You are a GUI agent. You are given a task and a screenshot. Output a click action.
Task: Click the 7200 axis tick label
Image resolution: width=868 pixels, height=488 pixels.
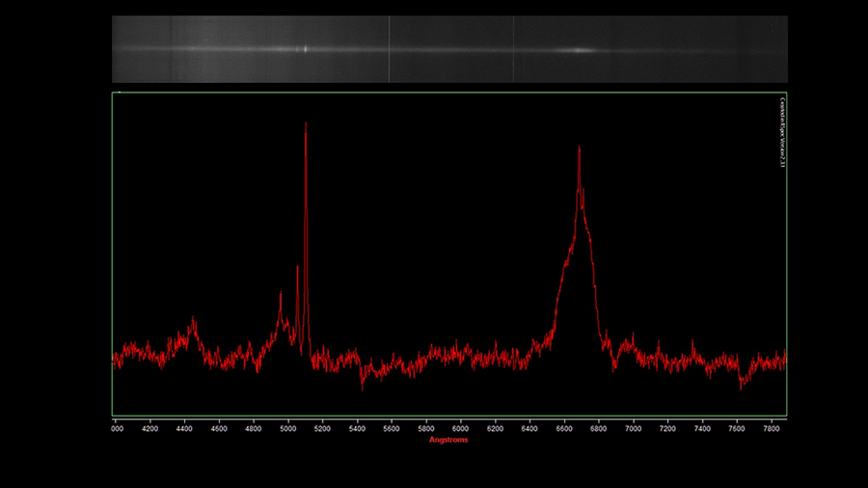click(667, 428)
